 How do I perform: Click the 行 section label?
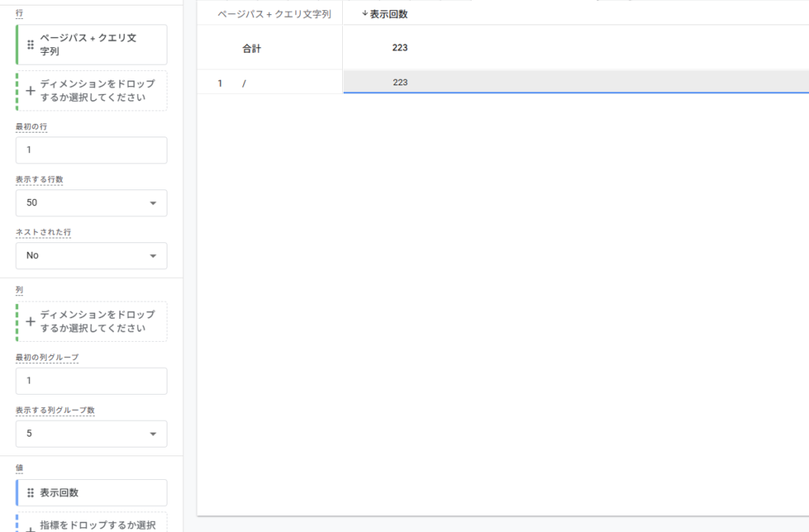20,13
